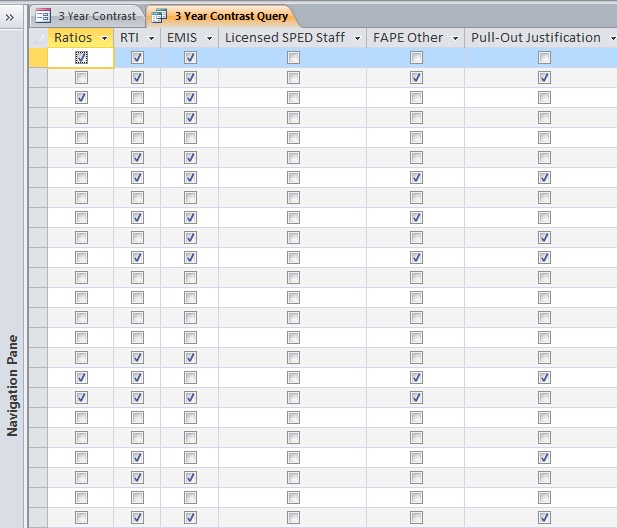Check Licensed SPED Staff checkbox in the bottom row

[x=293, y=517]
